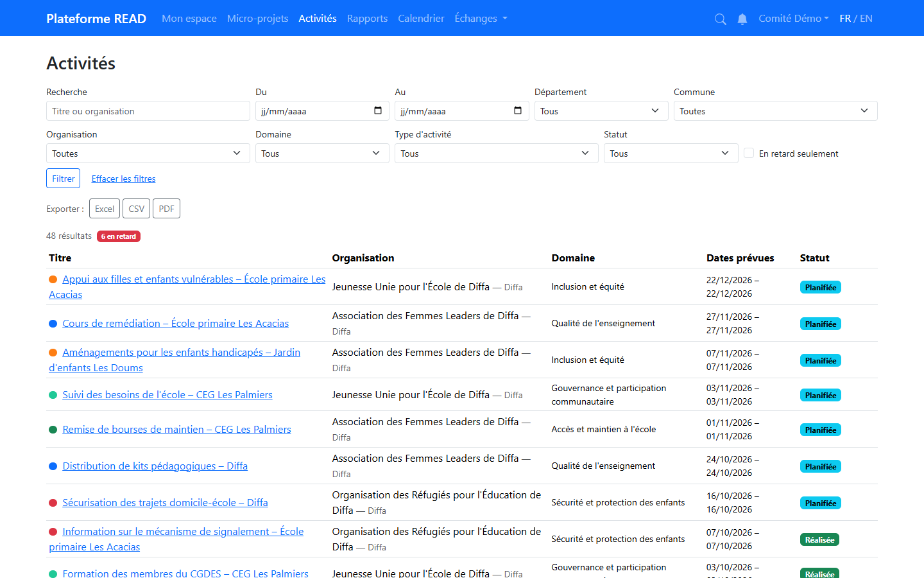Open the Type d'activité dropdown
The height and width of the screenshot is (578, 924).
[497, 153]
